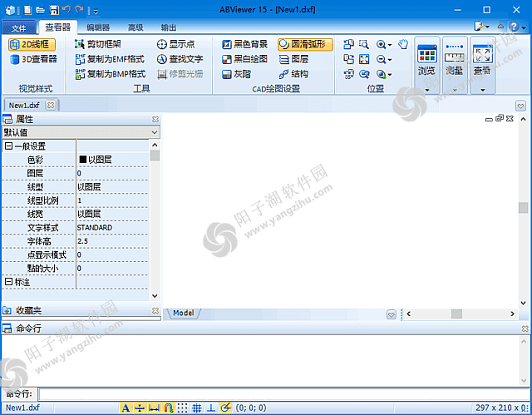Image resolution: width=532 pixels, height=415 pixels.
Task: Toggle 黑白绘图 black and white drawing
Action: click(244, 59)
